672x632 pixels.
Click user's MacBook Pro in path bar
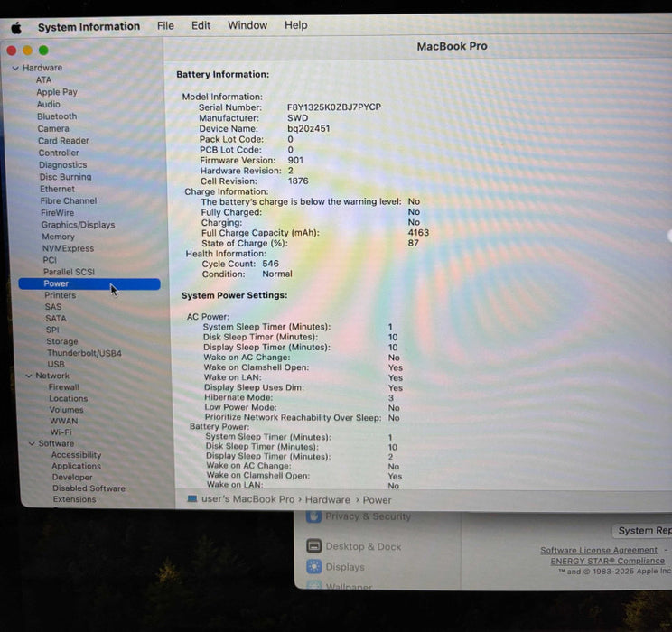click(247, 499)
